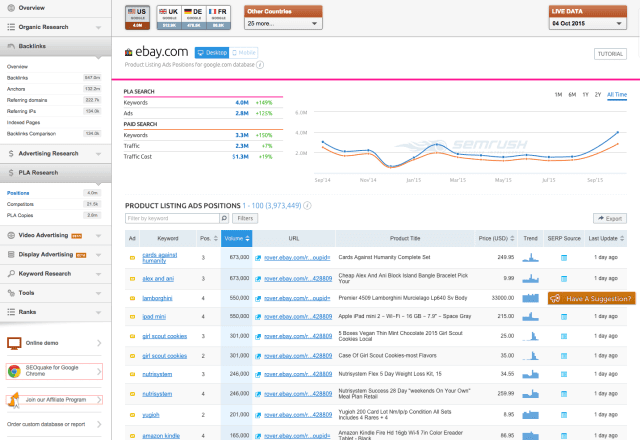Viewport: 640px width, 440px height.
Task: Click the keyword filter search icon
Action: point(224,218)
